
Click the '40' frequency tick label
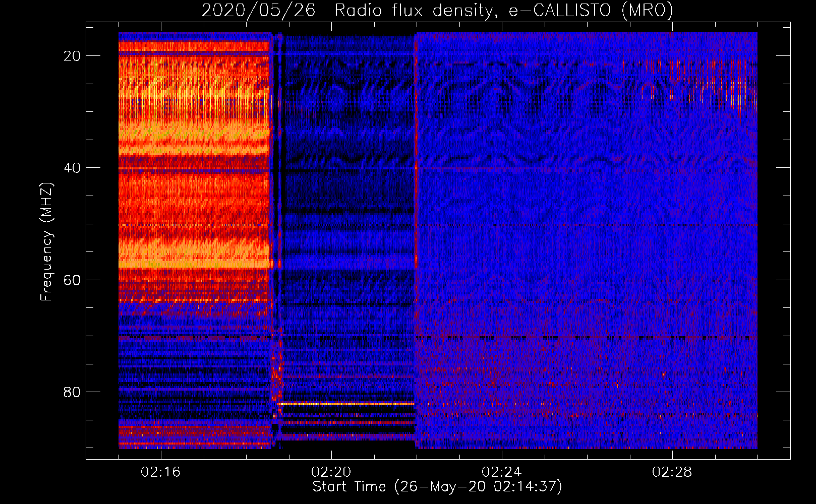(x=72, y=168)
